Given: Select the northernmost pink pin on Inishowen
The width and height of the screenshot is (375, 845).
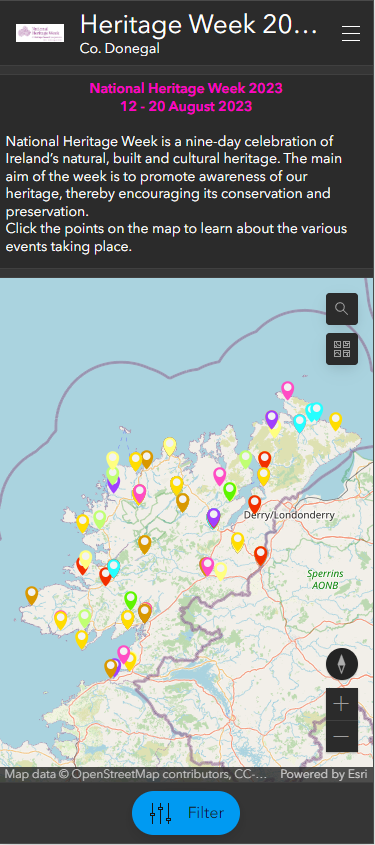Looking at the screenshot, I should point(288,390).
